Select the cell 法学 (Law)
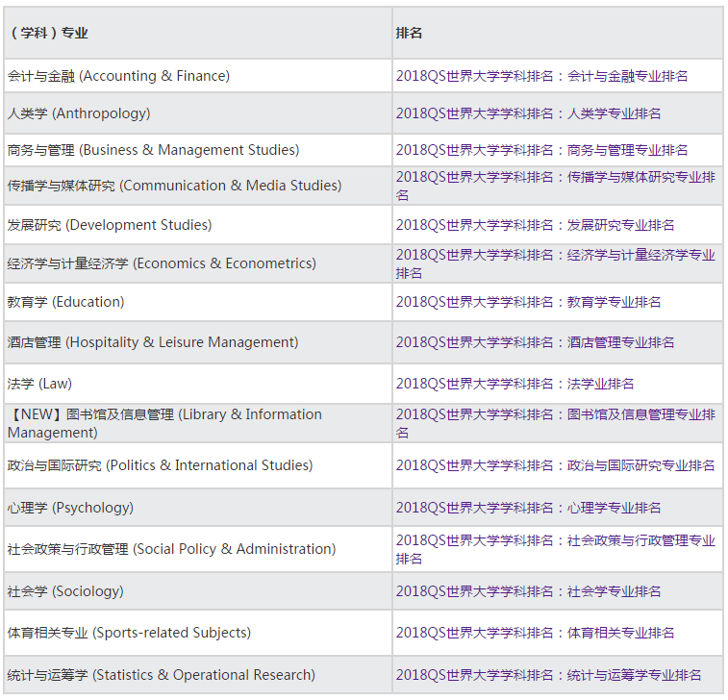 coord(198,384)
